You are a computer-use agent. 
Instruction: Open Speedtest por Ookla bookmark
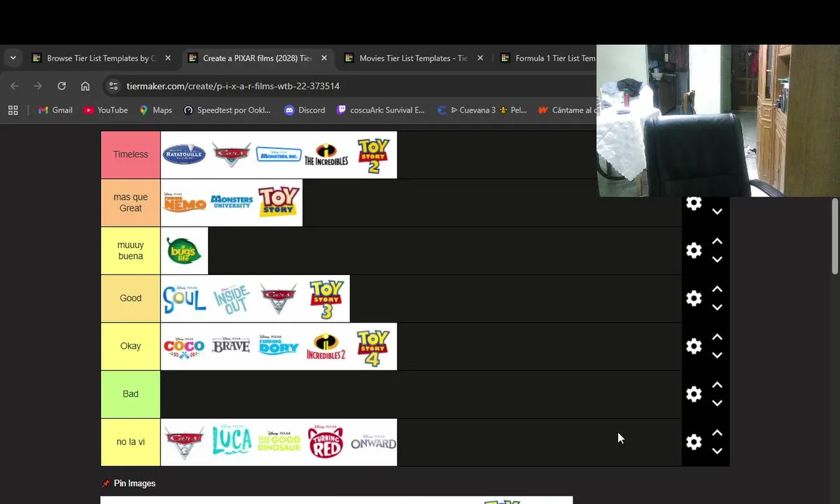click(x=227, y=110)
